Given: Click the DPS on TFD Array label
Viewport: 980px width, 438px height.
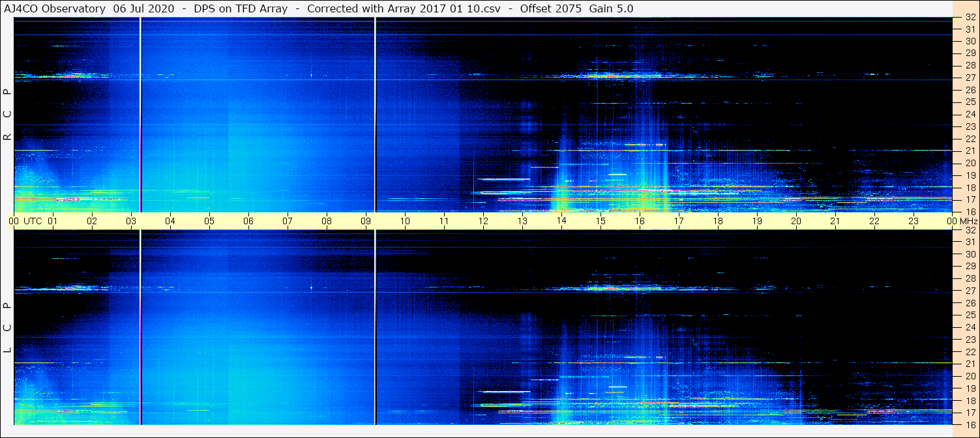Looking at the screenshot, I should pos(241,8).
